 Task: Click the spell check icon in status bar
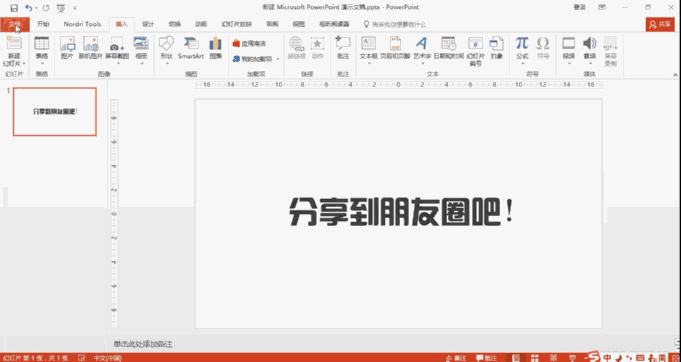[81, 358]
